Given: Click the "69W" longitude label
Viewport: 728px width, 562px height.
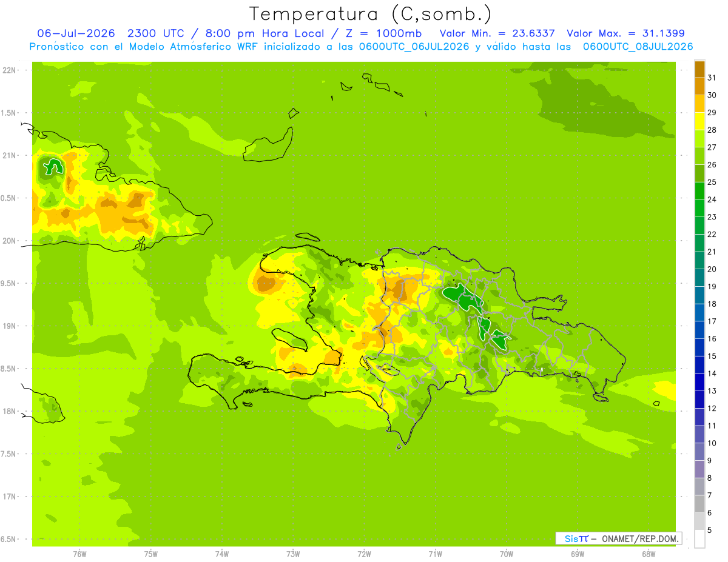Looking at the screenshot, I should point(577,554).
